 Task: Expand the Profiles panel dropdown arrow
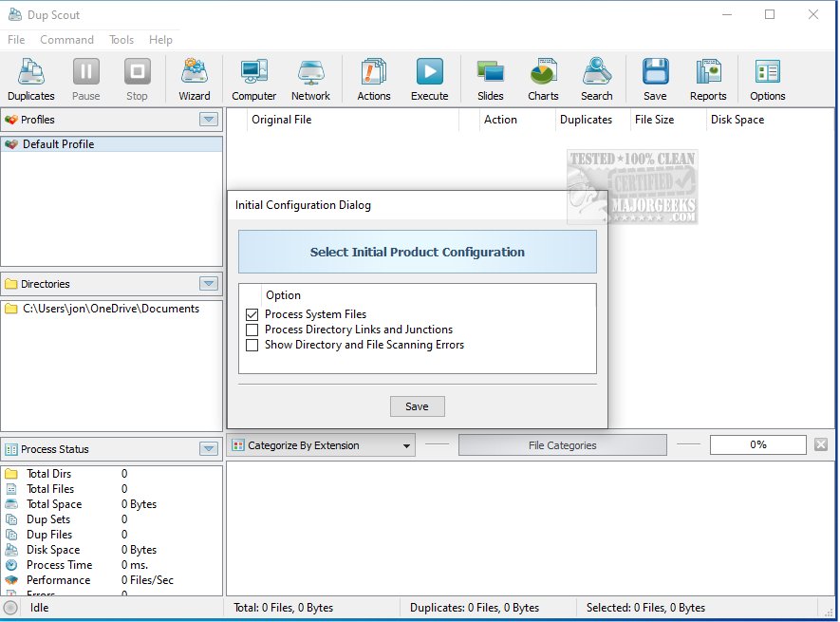click(209, 120)
